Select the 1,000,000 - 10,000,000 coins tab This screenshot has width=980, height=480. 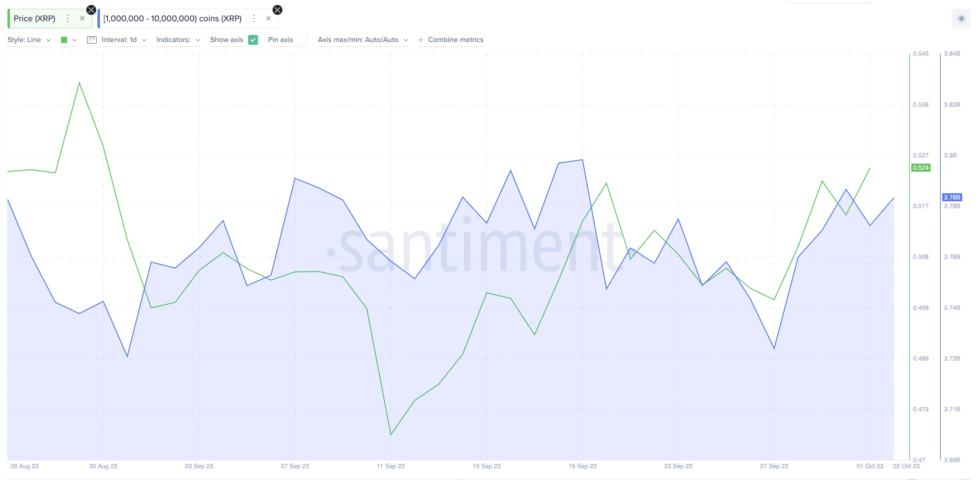(x=172, y=19)
